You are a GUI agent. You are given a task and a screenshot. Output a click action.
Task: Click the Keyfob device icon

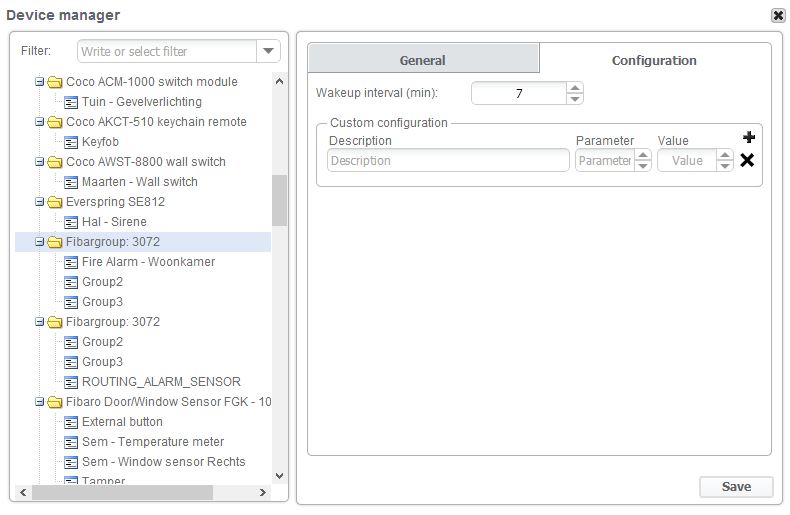71,142
